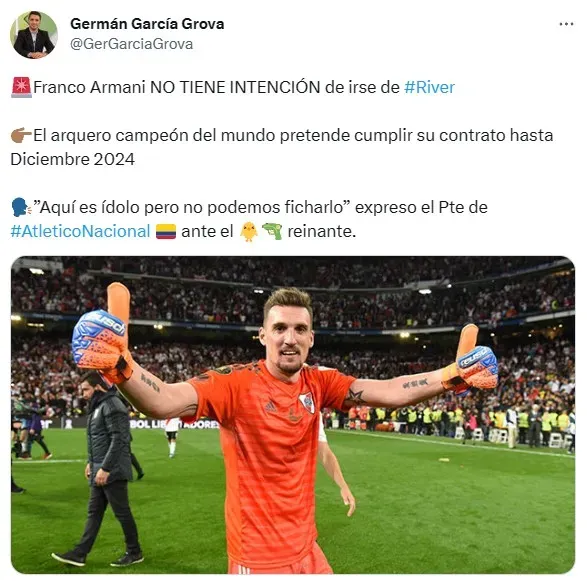The height and width of the screenshot is (581, 587).
Task: Click the River Plate crest on jersey
Action: [307, 402]
